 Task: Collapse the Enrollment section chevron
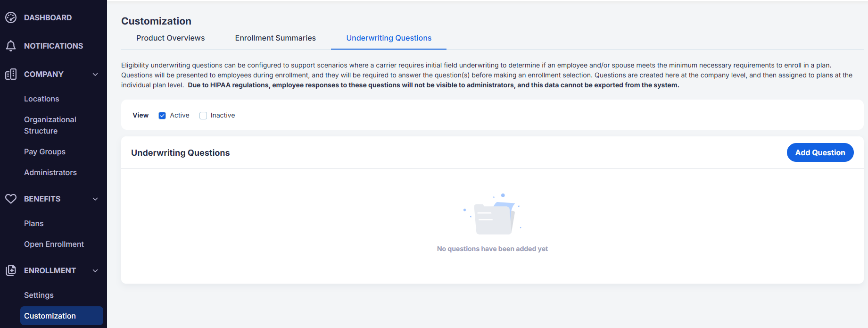coord(95,270)
